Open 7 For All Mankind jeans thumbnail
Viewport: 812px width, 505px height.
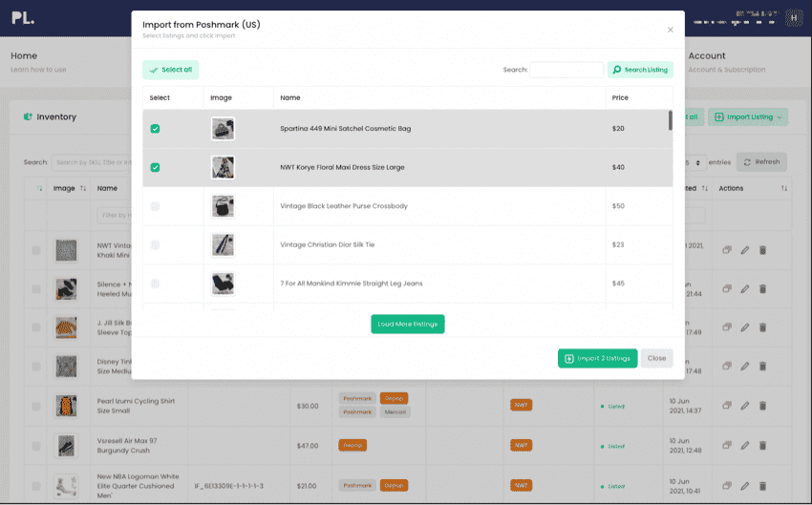223,284
